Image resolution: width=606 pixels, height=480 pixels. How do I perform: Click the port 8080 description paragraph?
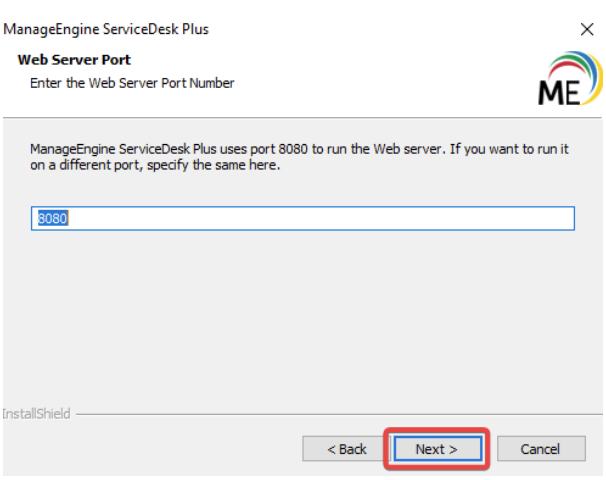(300, 149)
